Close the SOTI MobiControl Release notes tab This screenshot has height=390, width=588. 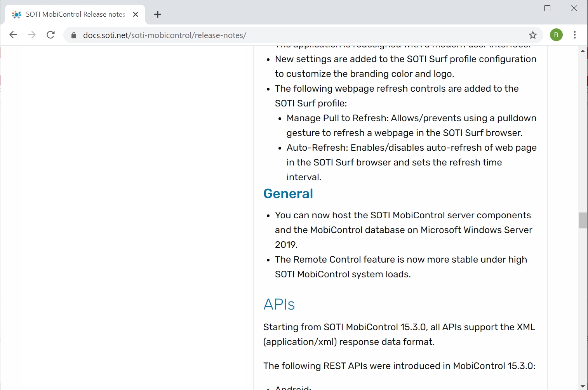click(136, 14)
